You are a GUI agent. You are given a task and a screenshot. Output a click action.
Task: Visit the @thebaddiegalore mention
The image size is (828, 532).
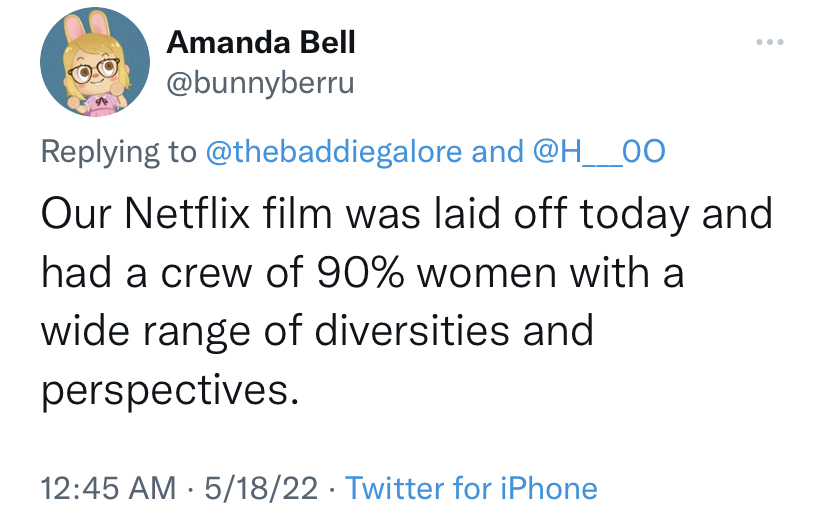pos(334,152)
